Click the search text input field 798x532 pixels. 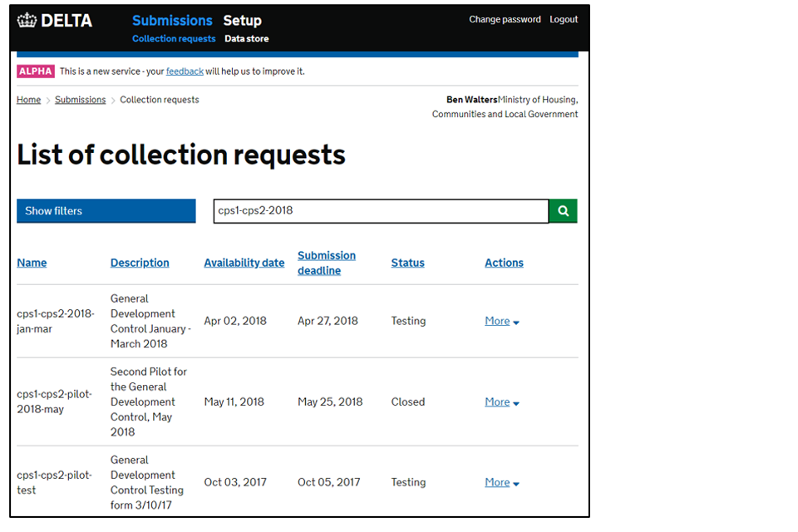tap(381, 211)
